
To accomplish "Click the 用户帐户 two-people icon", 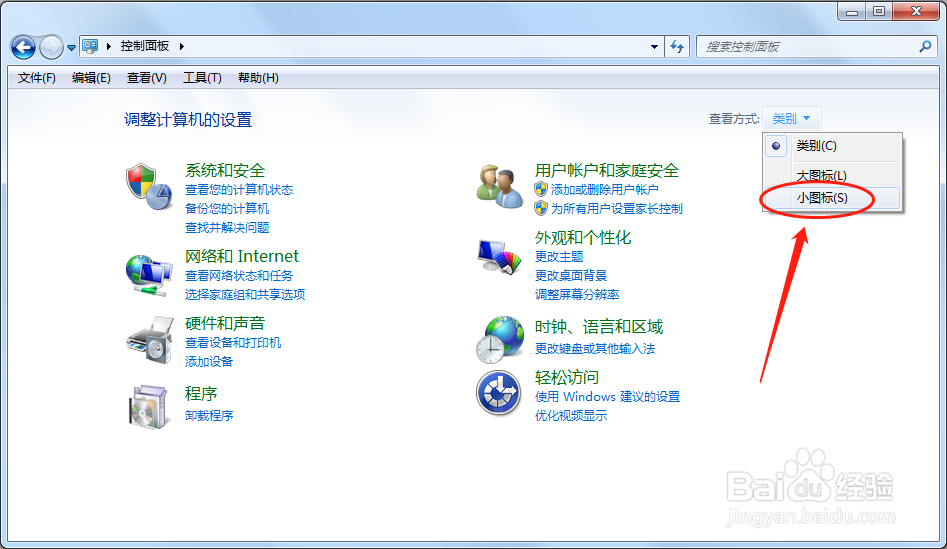I will (499, 187).
